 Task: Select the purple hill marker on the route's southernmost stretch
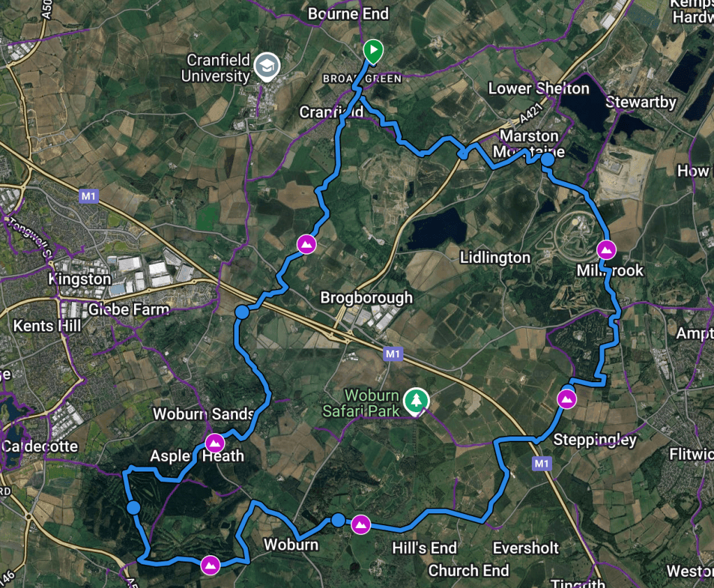pyautogui.click(x=210, y=565)
